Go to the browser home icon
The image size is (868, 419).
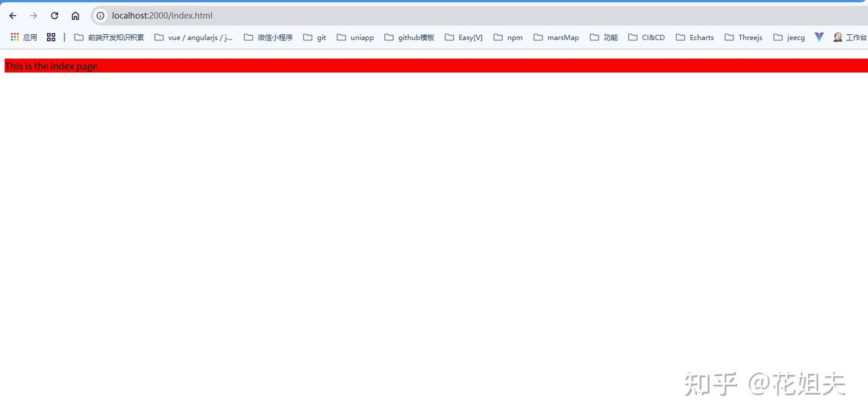[x=75, y=16]
